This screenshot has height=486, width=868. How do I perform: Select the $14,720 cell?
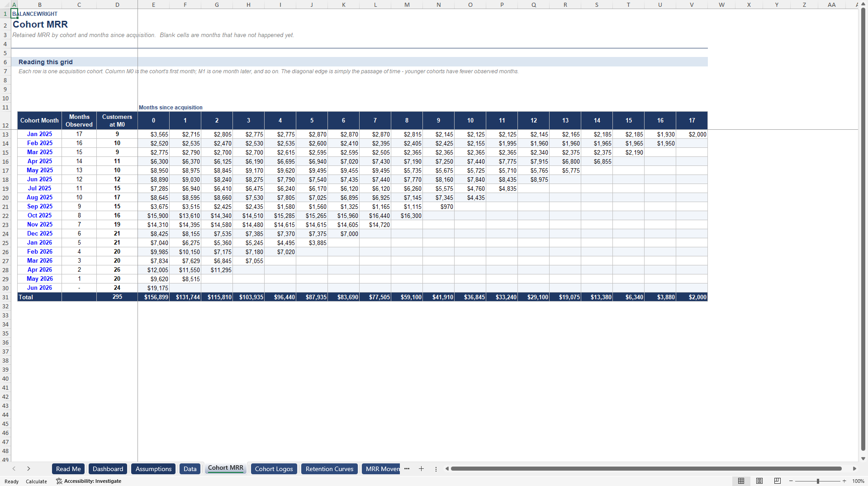pyautogui.click(x=375, y=225)
